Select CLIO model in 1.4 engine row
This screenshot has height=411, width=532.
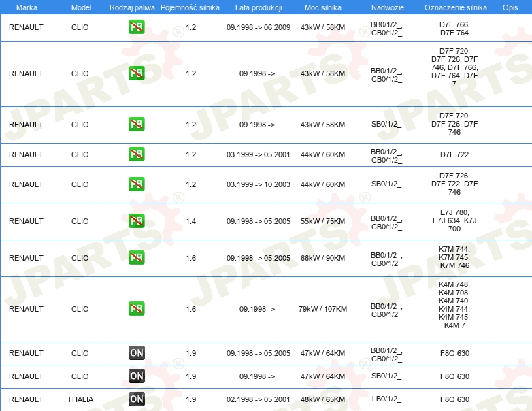(80, 221)
